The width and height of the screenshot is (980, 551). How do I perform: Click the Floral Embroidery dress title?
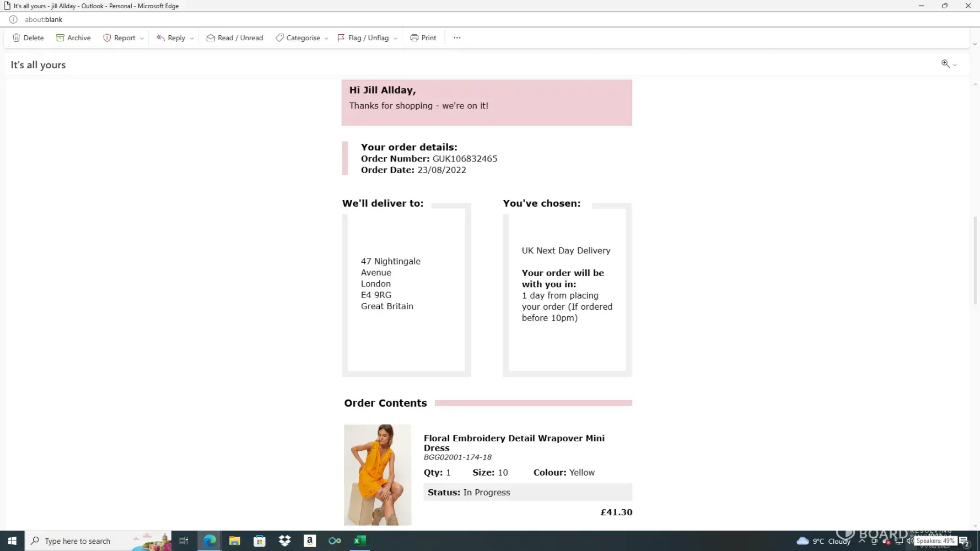click(x=514, y=442)
